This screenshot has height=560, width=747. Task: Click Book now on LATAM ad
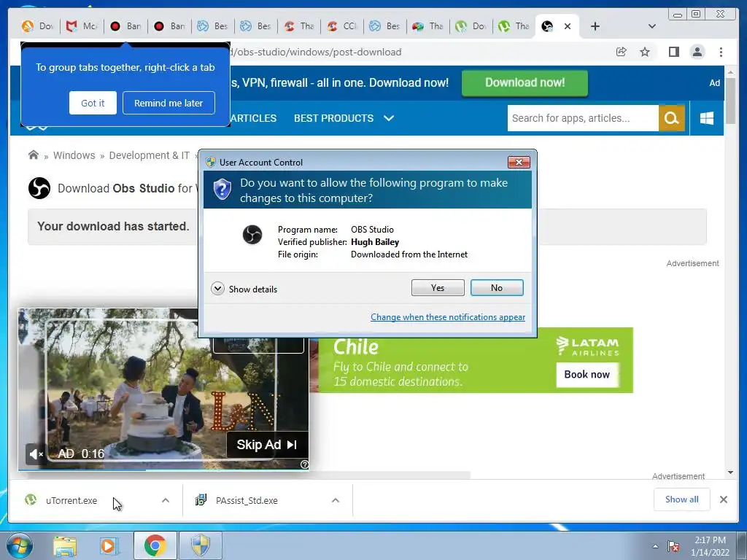(x=587, y=374)
